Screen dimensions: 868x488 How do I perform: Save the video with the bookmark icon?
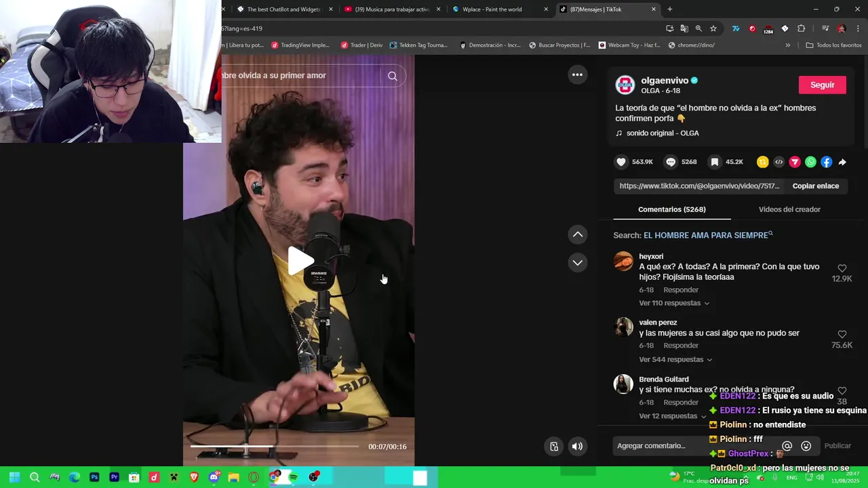pos(714,162)
